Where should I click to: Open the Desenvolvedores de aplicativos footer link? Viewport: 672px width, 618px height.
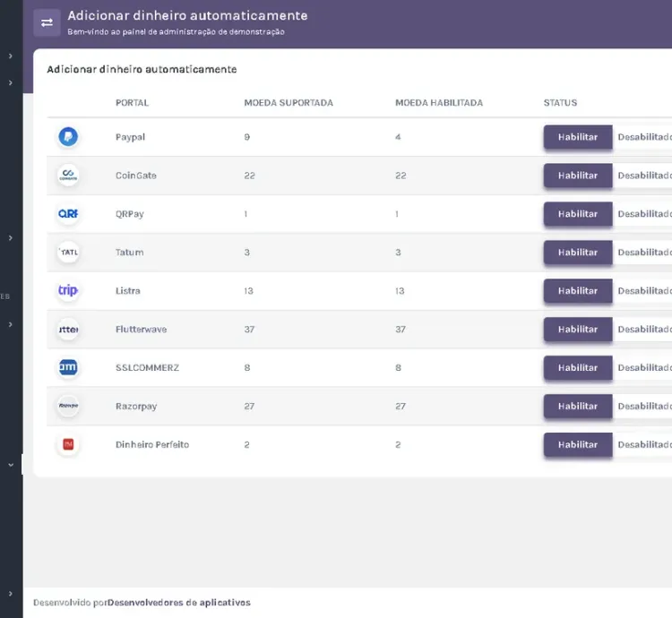click(x=179, y=603)
